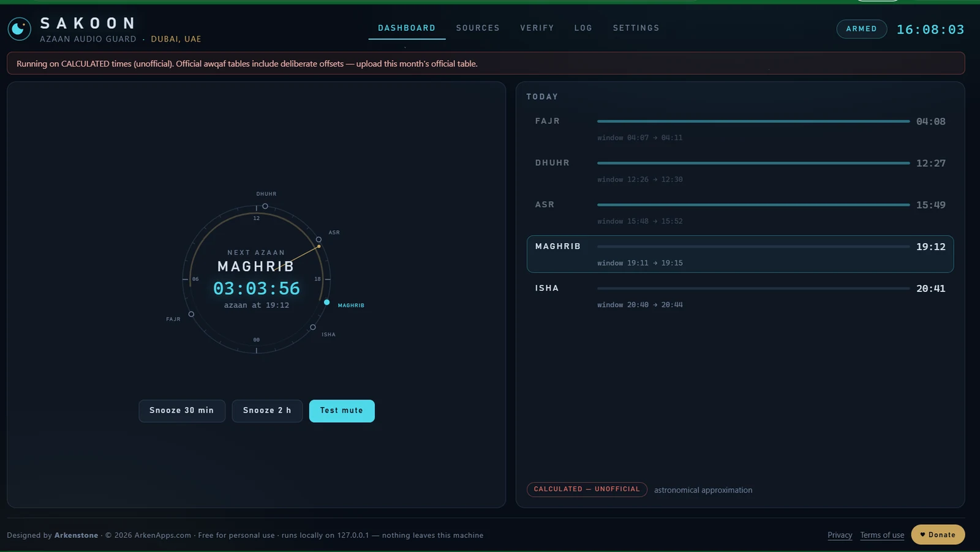Image resolution: width=980 pixels, height=552 pixels.
Task: Open the Terms of use link
Action: pyautogui.click(x=882, y=535)
